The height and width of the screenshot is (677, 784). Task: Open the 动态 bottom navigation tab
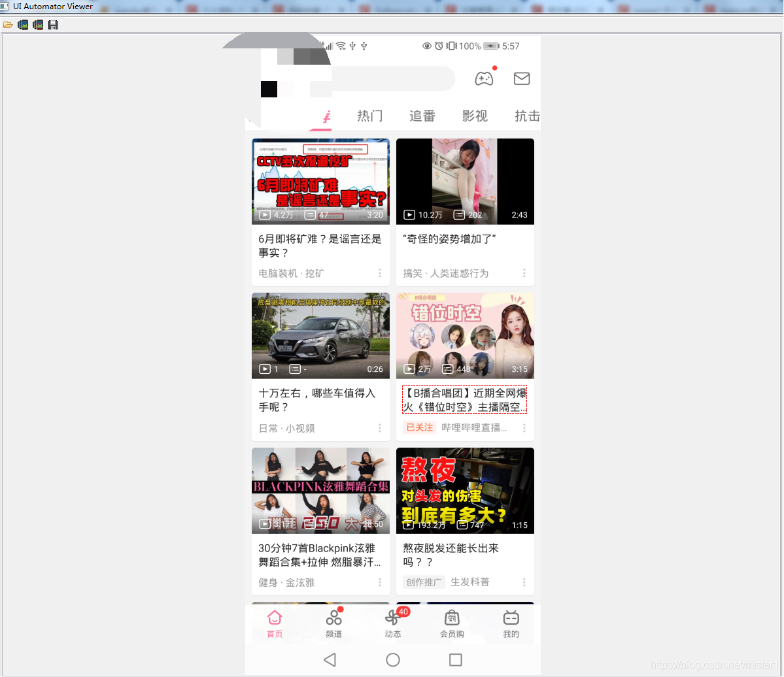(393, 623)
